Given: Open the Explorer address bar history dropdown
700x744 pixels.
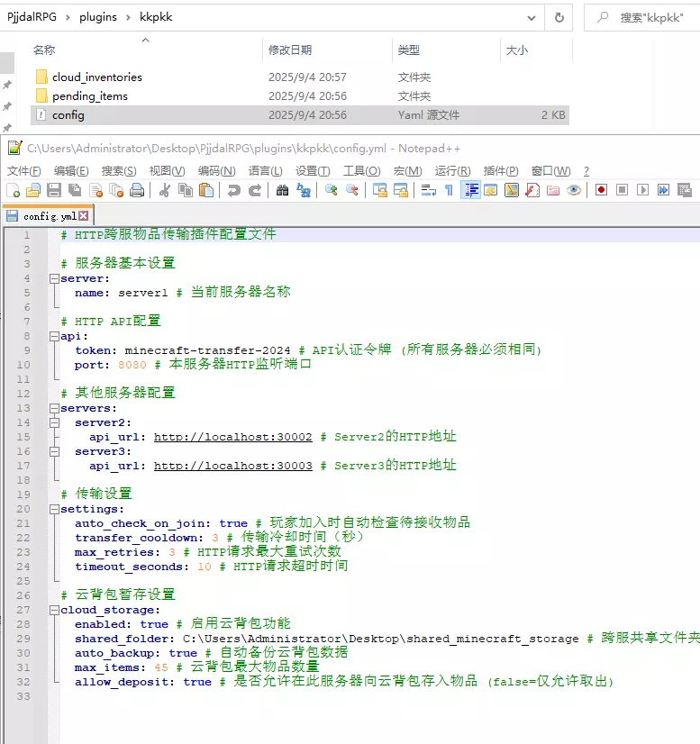Looking at the screenshot, I should (x=532, y=18).
